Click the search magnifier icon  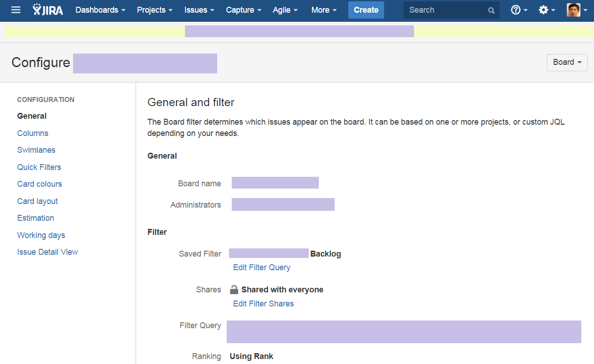(x=491, y=10)
